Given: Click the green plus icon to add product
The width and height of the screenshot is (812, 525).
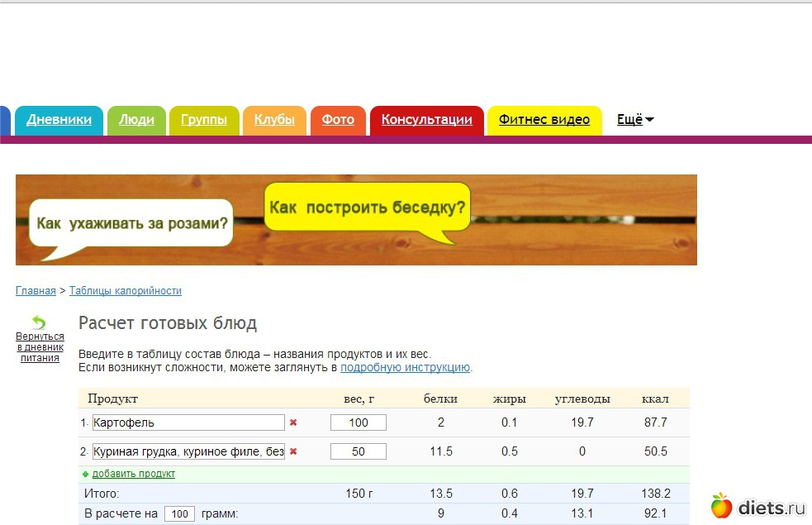Looking at the screenshot, I should [x=86, y=475].
